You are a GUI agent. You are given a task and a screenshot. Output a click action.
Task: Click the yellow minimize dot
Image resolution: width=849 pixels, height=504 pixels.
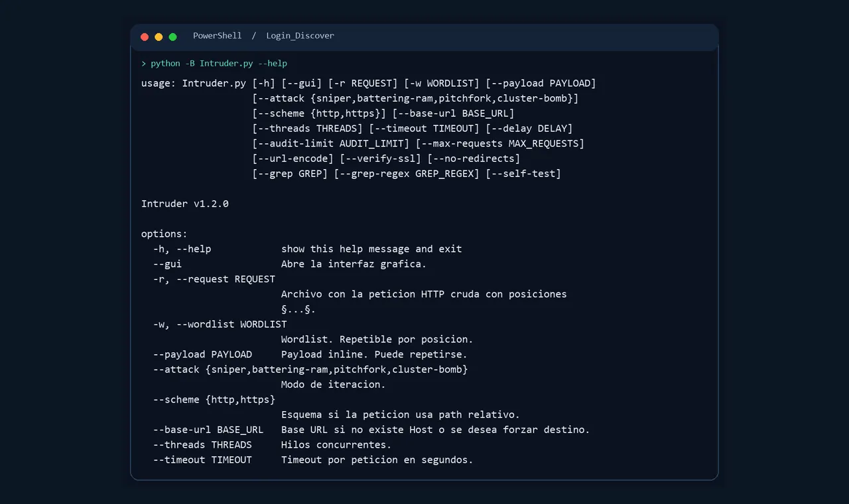pos(159,37)
